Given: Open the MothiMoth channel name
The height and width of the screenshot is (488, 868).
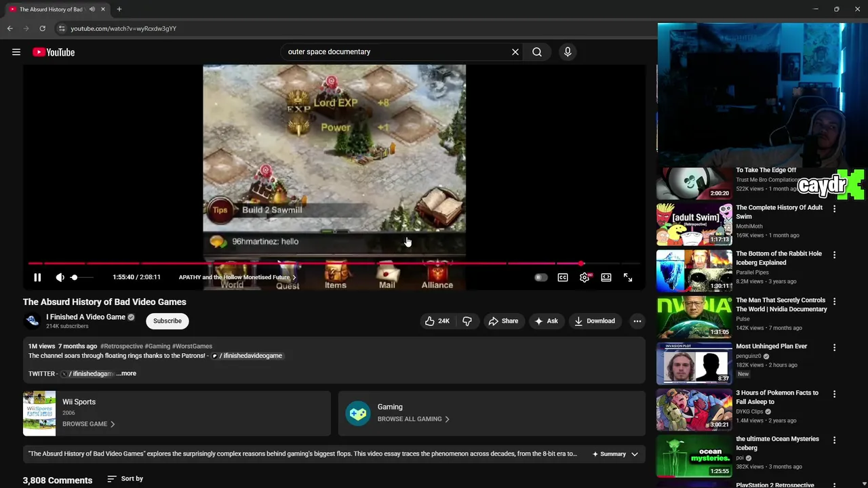Looking at the screenshot, I should click(x=749, y=226).
